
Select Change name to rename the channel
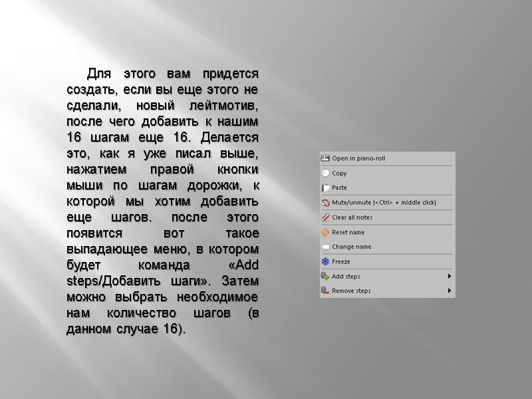coord(351,247)
